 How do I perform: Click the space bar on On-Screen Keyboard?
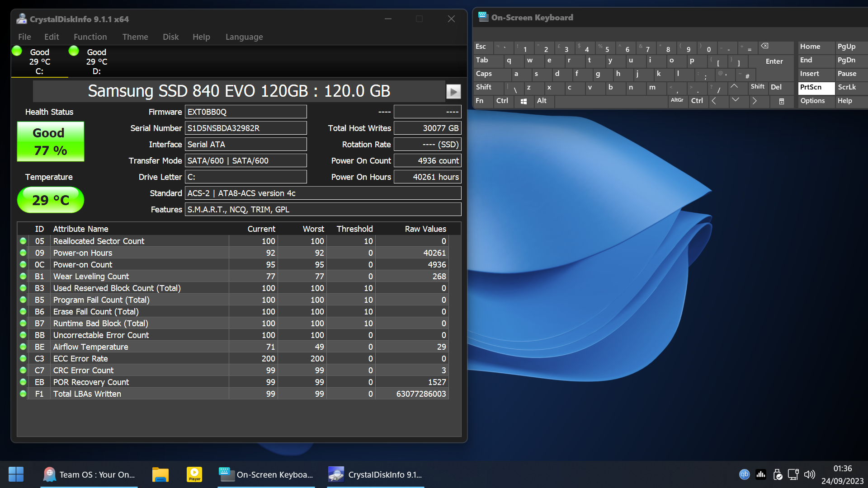611,101
